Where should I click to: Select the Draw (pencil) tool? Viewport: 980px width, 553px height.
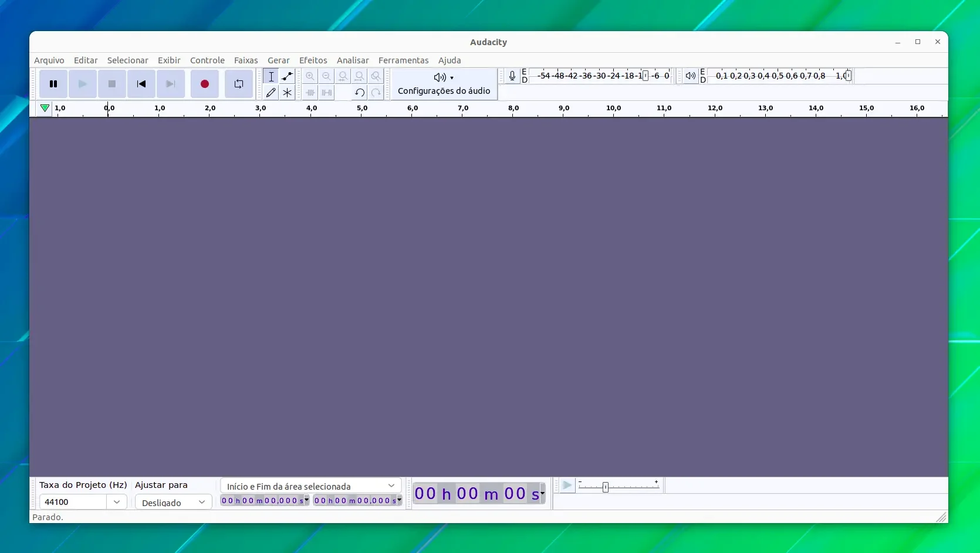pos(271,93)
